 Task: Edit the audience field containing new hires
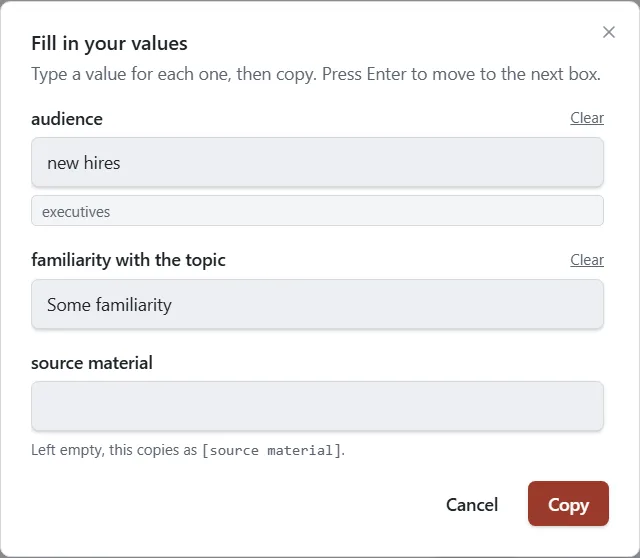[318, 162]
